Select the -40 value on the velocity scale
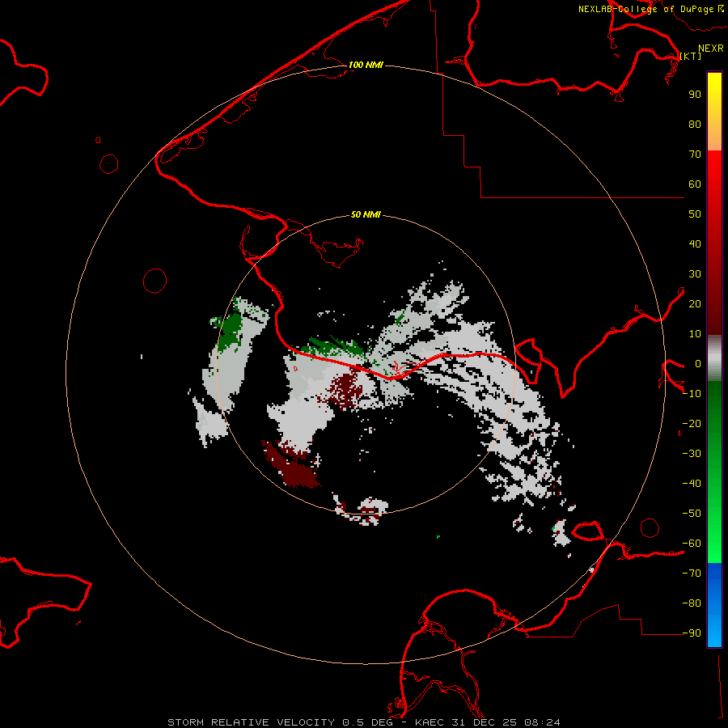The image size is (728, 728). [692, 484]
